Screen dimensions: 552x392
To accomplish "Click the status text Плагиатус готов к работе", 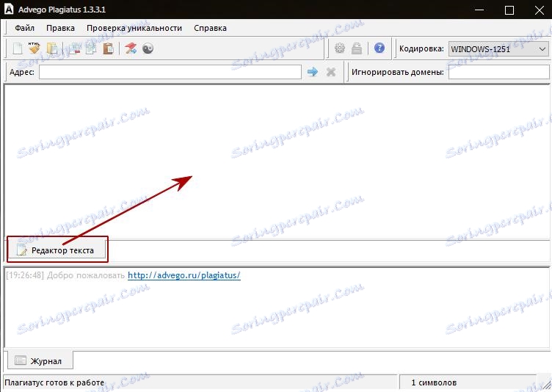I will click(x=54, y=382).
